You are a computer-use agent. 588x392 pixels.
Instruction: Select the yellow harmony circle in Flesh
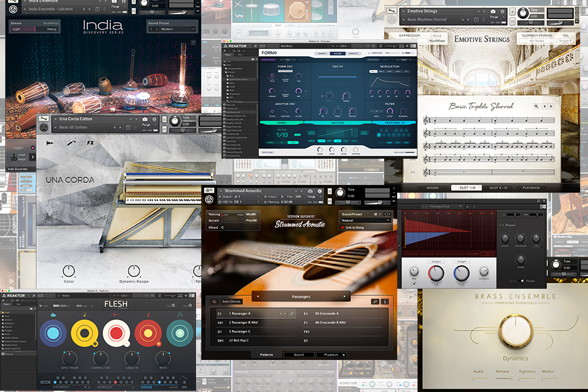[x=84, y=333]
